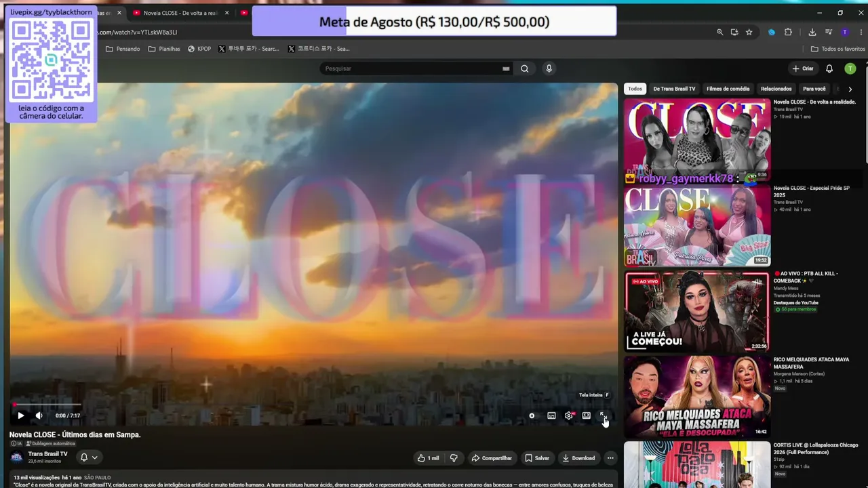
Task: Open the Trans Brasil TV channel avatar
Action: (16, 457)
